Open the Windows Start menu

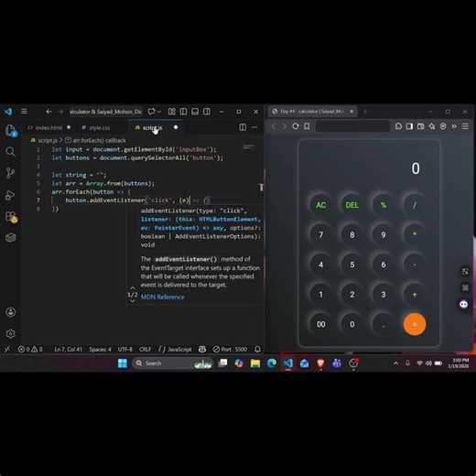point(123,363)
